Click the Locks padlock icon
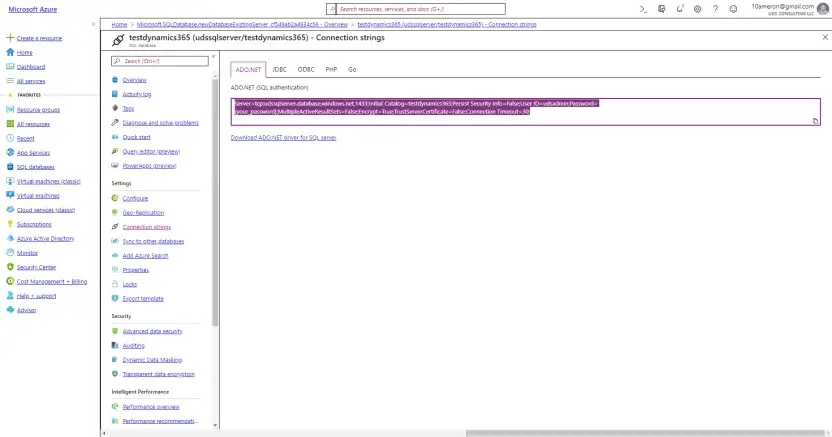Screen dimensions: 832x437 coord(115,284)
